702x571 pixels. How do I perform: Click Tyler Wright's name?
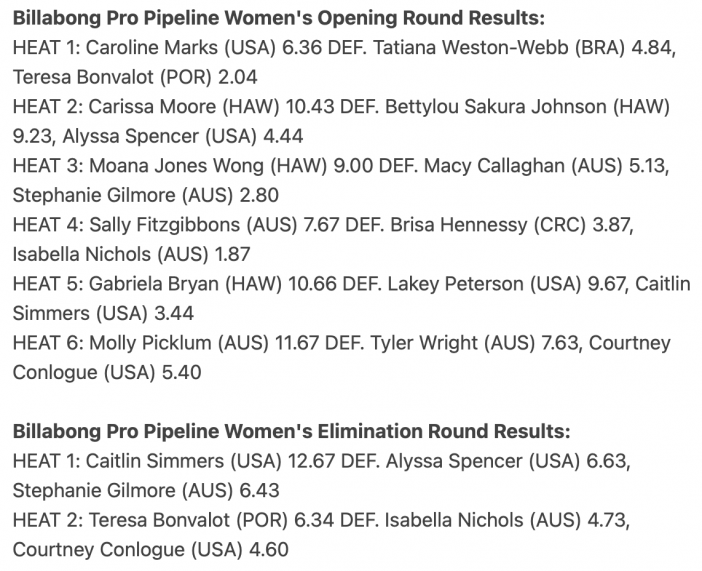[424, 343]
